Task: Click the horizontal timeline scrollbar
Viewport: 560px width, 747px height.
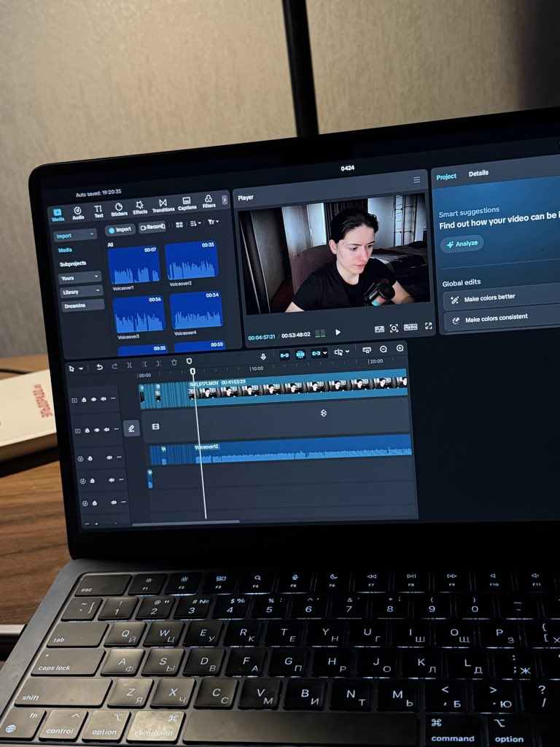Action: [186, 522]
